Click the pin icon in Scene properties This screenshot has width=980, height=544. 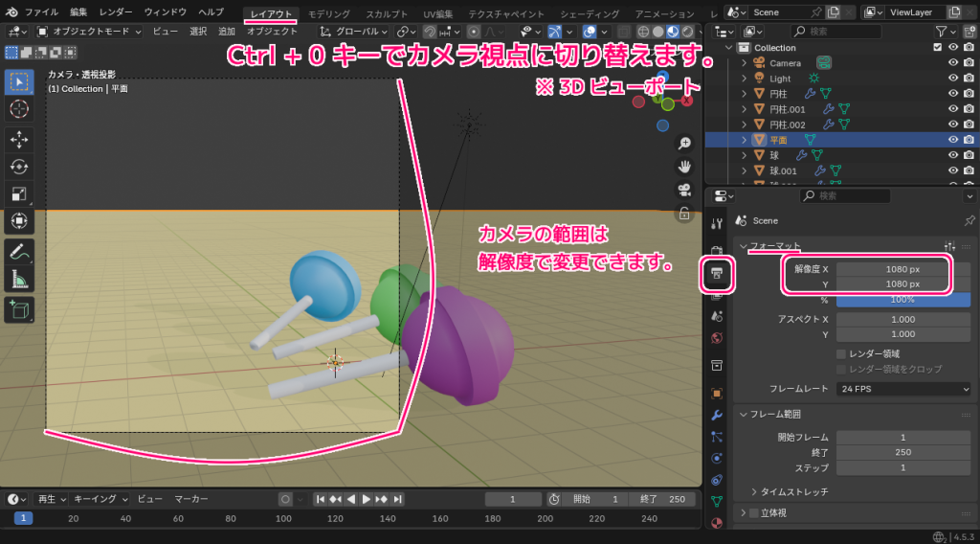click(969, 220)
